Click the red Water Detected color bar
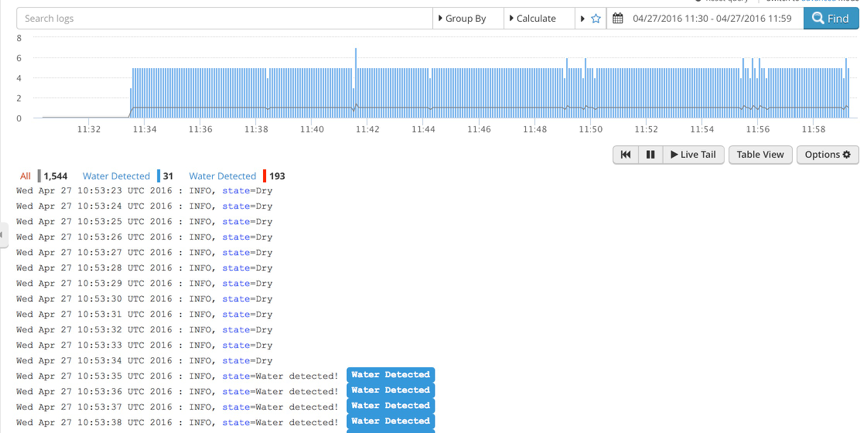The image size is (864, 433). pyautogui.click(x=265, y=176)
